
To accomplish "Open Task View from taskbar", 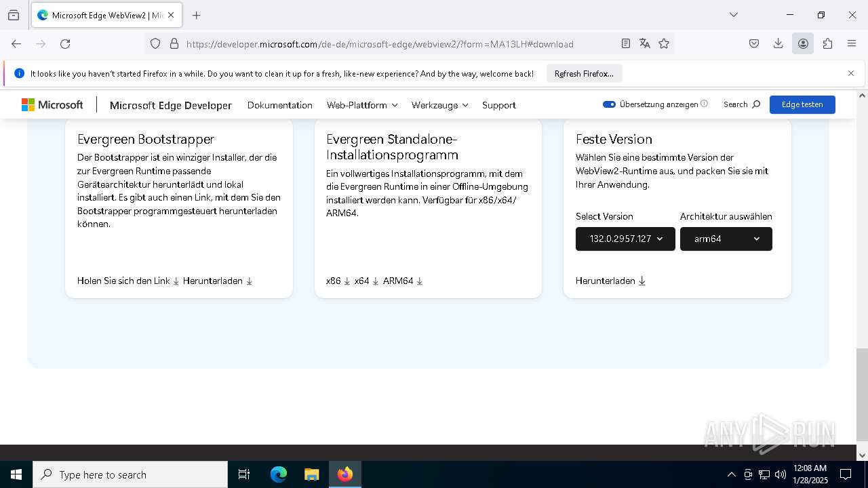I will click(x=244, y=474).
